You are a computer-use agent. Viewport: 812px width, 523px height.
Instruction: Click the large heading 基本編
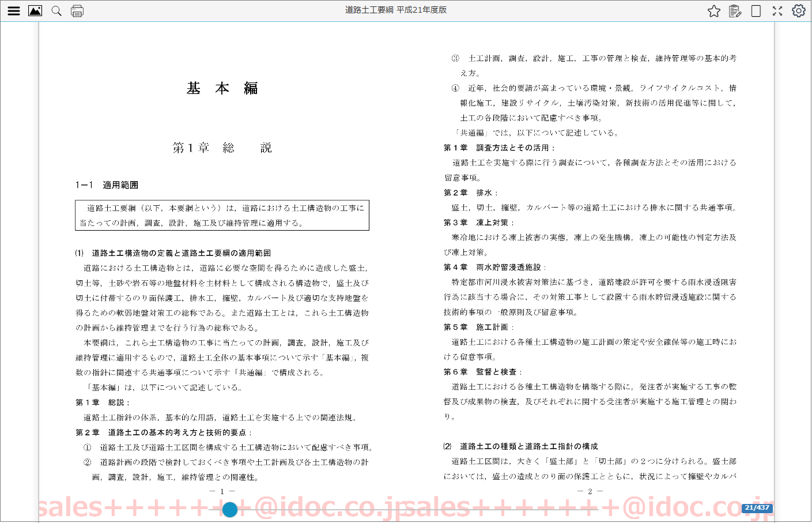point(222,88)
